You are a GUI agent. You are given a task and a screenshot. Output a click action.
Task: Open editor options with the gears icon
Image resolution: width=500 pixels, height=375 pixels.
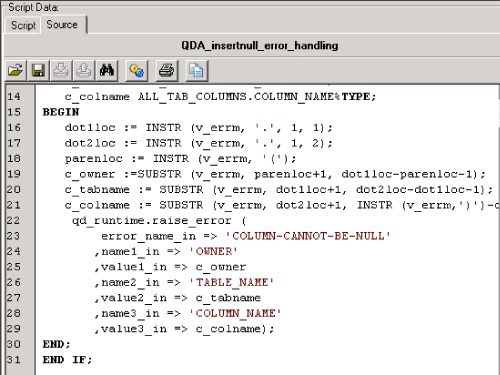point(136,70)
